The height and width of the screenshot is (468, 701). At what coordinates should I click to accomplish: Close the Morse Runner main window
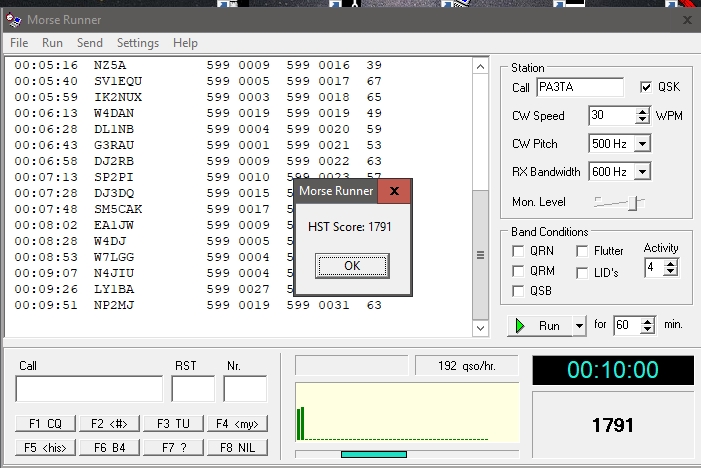[x=687, y=20]
